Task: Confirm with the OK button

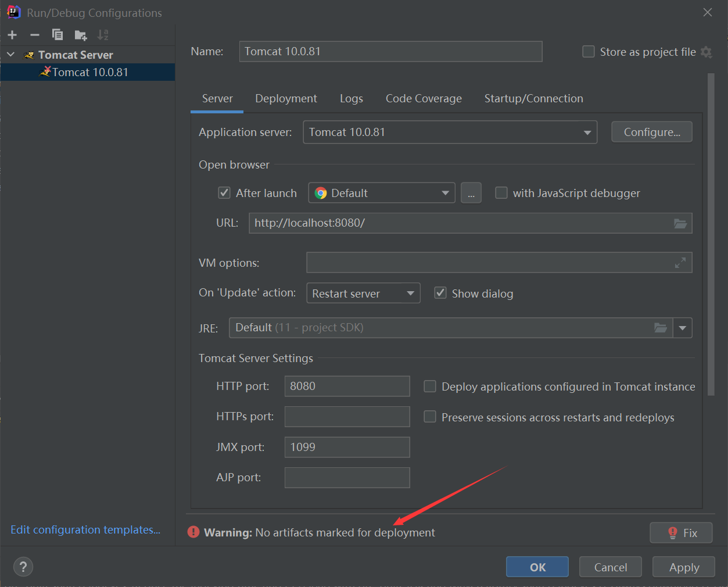Action: click(x=537, y=567)
